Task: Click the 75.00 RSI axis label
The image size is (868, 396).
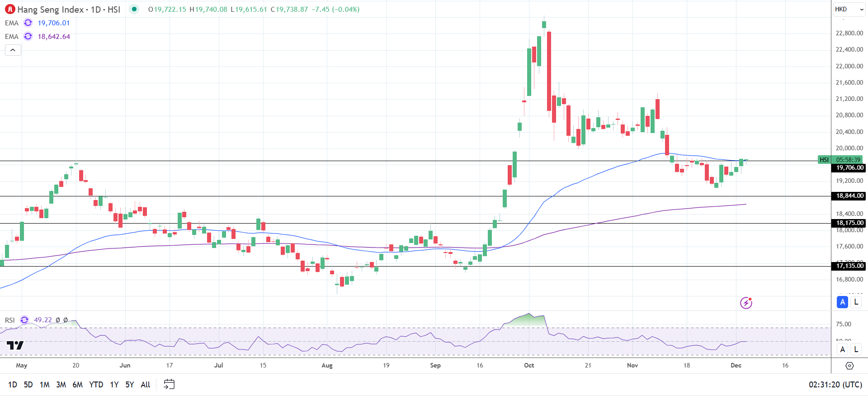Action: (x=844, y=324)
